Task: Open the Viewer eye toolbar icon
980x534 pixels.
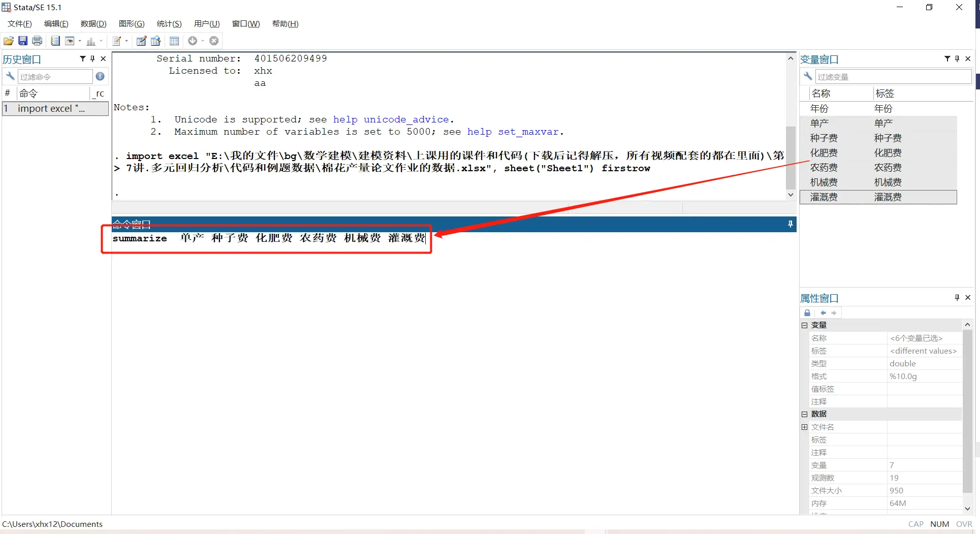Action: [70, 41]
